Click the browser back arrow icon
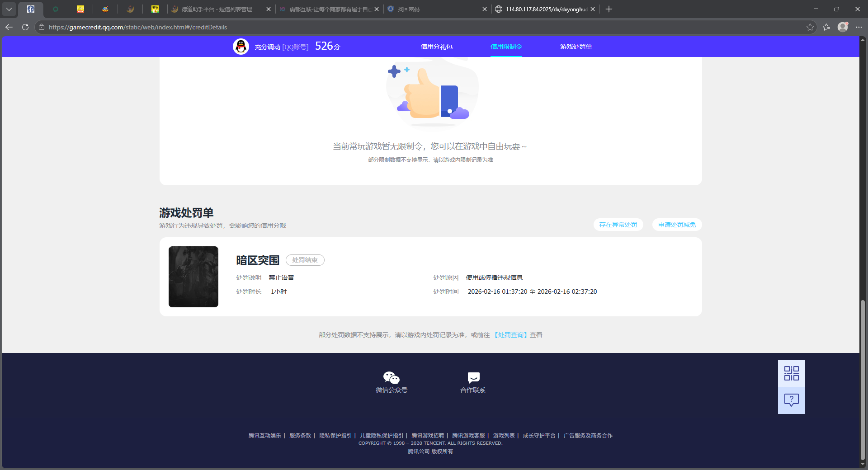Viewport: 868px width, 470px height. point(9,27)
